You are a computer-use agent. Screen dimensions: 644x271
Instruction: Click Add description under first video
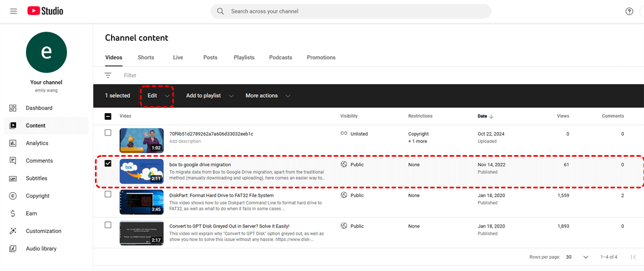[185, 141]
